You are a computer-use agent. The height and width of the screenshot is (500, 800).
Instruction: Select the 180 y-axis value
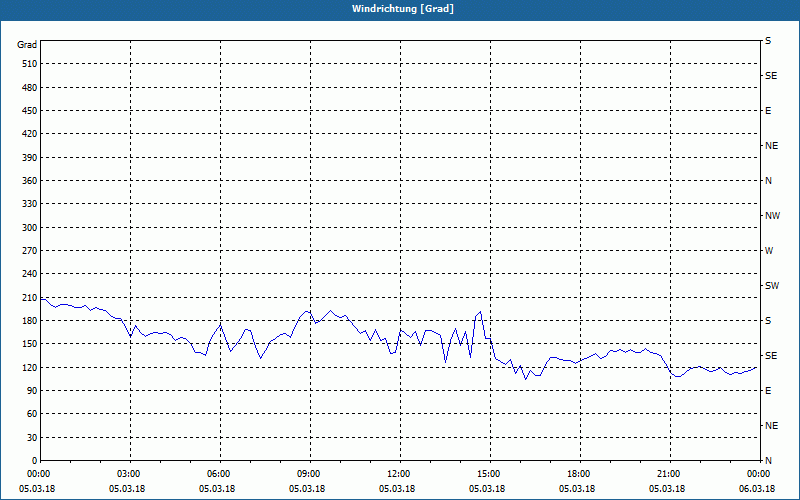pyautogui.click(x=30, y=321)
